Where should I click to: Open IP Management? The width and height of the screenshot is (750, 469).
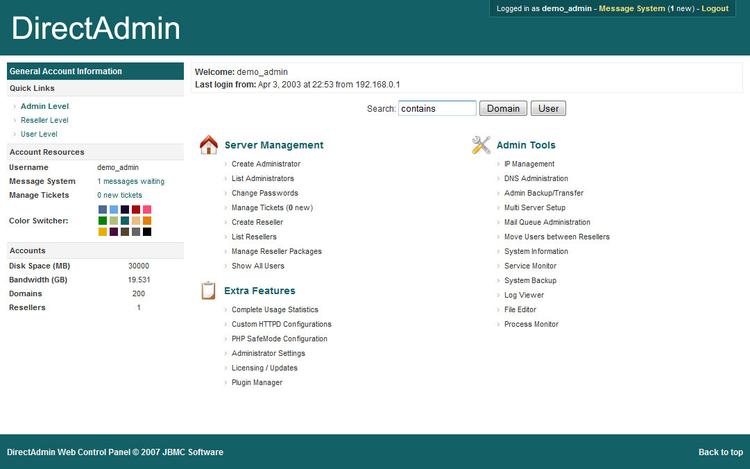pos(529,164)
